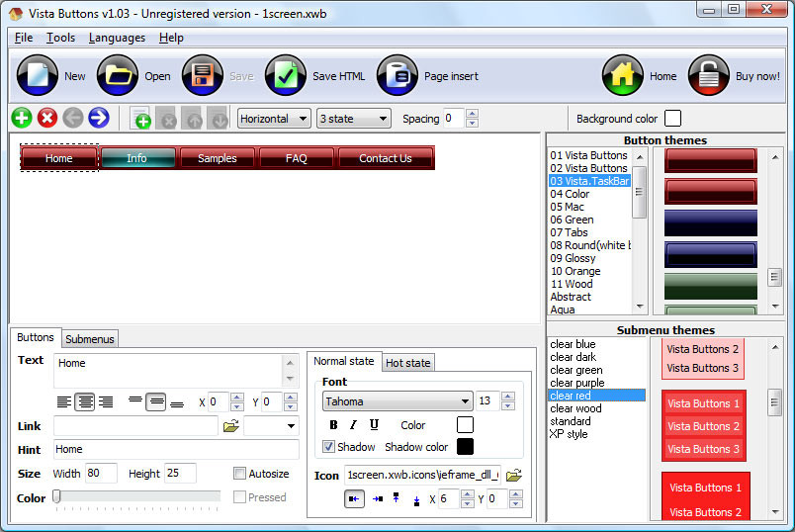Align text right in button

106,402
